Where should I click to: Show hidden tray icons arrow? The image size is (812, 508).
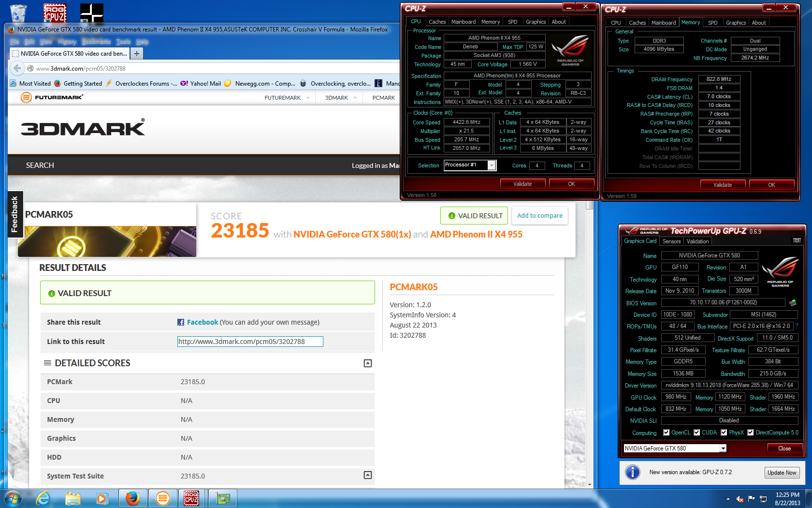[x=728, y=499]
